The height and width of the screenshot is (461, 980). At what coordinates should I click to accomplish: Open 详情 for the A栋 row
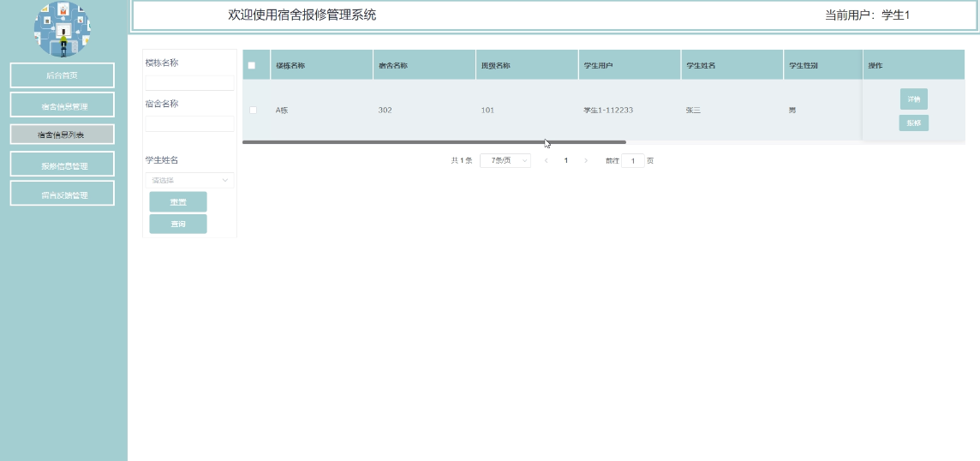914,99
